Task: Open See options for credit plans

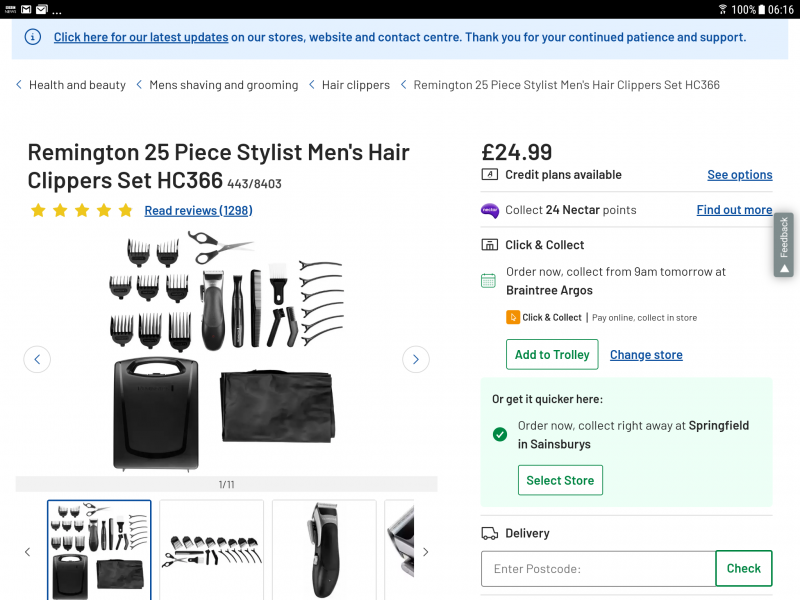Action: click(739, 175)
